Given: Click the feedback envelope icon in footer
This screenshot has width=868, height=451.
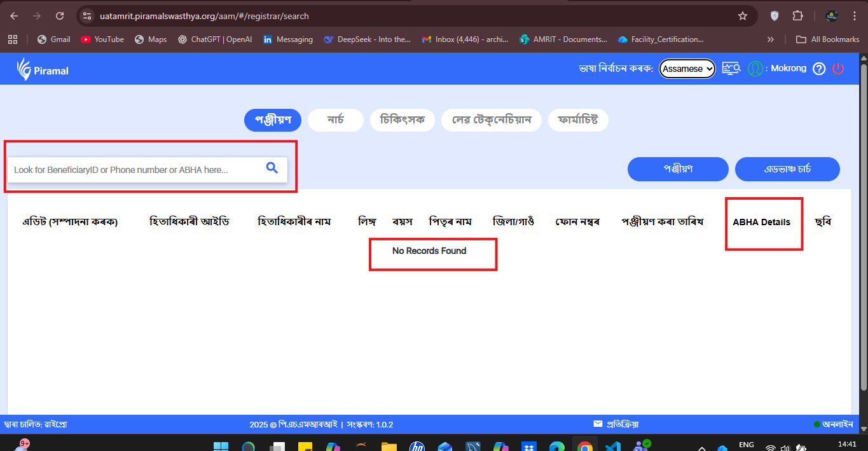Looking at the screenshot, I should click(x=598, y=424).
